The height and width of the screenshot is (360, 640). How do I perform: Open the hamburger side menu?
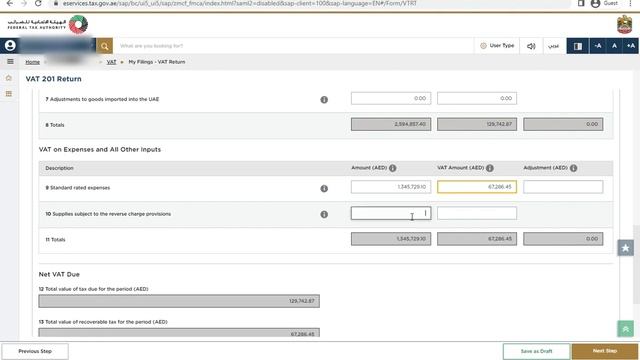(x=10, y=62)
